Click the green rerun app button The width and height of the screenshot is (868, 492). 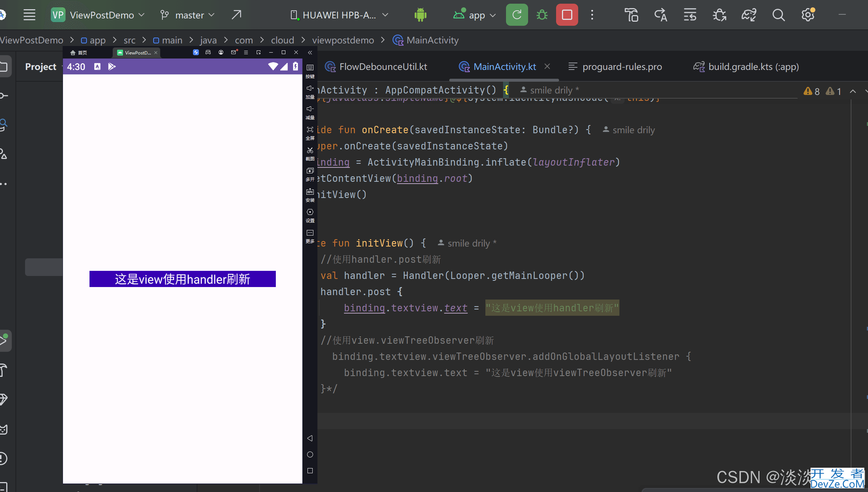pyautogui.click(x=517, y=15)
